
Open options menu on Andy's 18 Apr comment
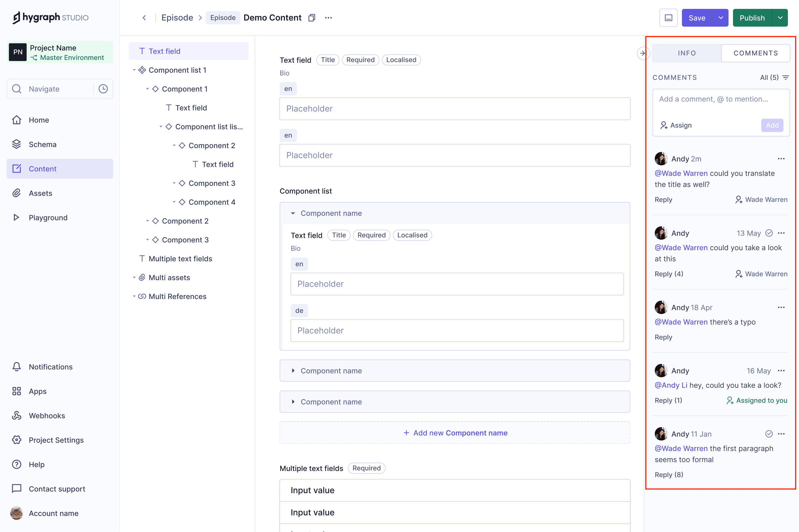tap(781, 307)
